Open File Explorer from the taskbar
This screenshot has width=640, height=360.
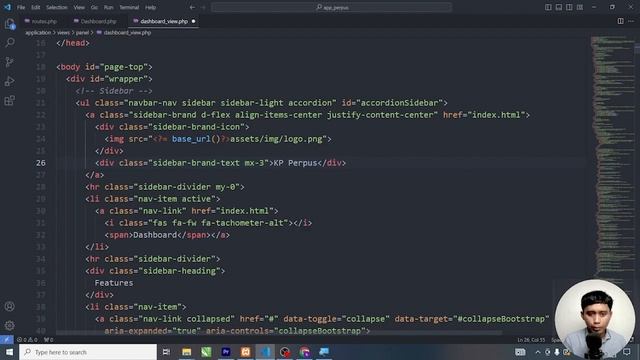coord(187,352)
